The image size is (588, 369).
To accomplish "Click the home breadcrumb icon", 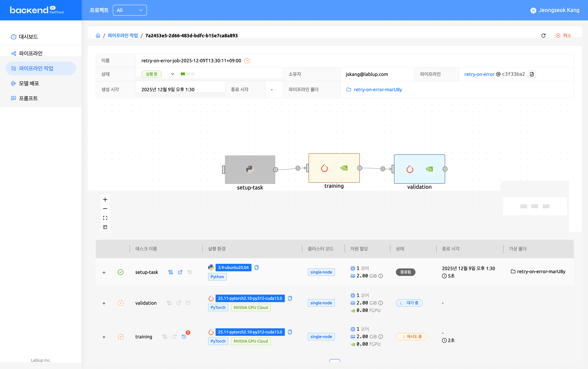I will (98, 36).
